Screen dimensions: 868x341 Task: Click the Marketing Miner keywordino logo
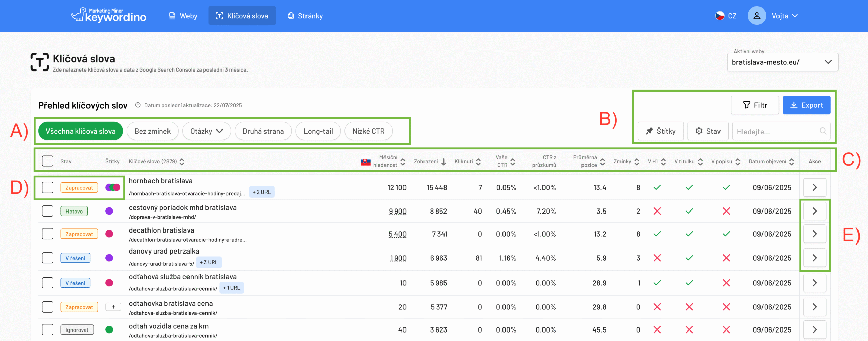[108, 16]
